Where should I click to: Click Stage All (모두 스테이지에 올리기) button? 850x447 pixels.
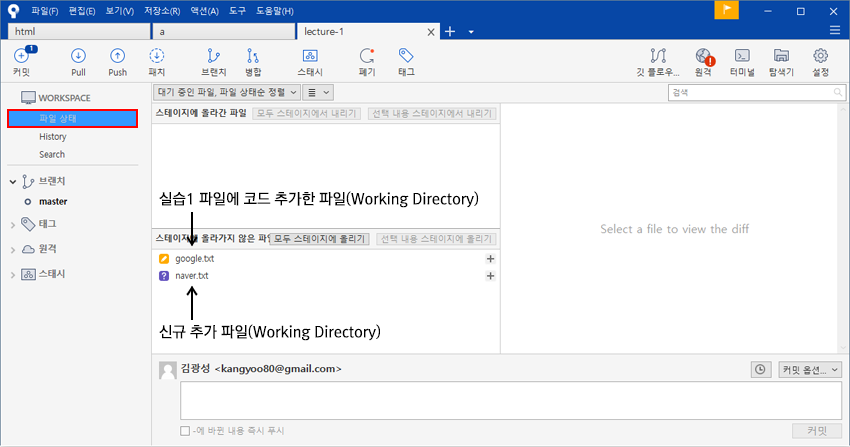tap(320, 239)
